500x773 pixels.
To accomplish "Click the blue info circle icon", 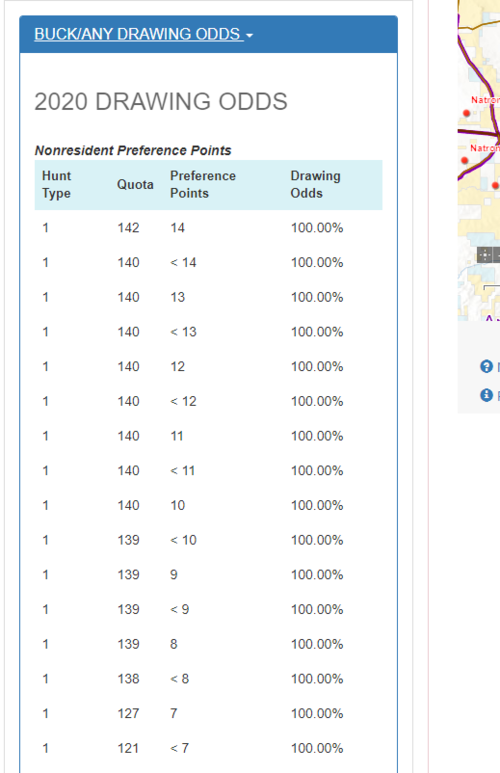I will (x=486, y=395).
